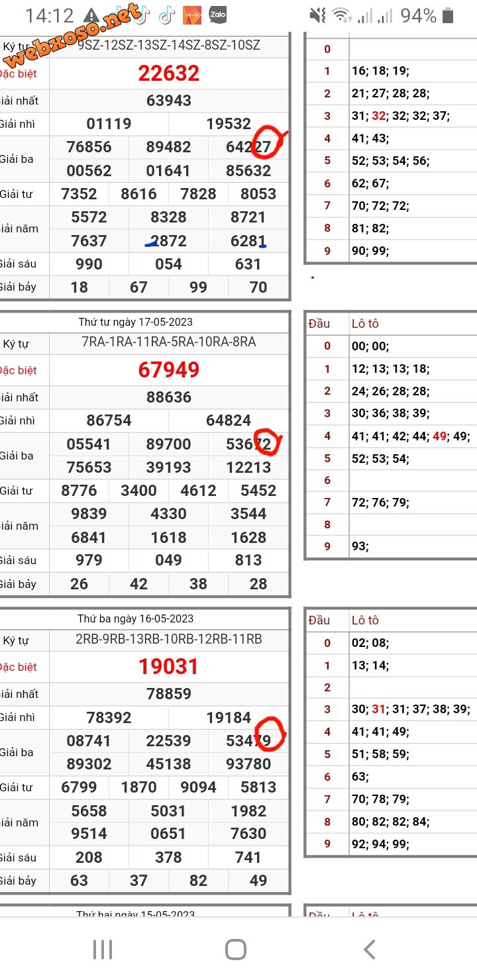Tap loto row '80; 82; 82; 84;'

[x=390, y=822]
